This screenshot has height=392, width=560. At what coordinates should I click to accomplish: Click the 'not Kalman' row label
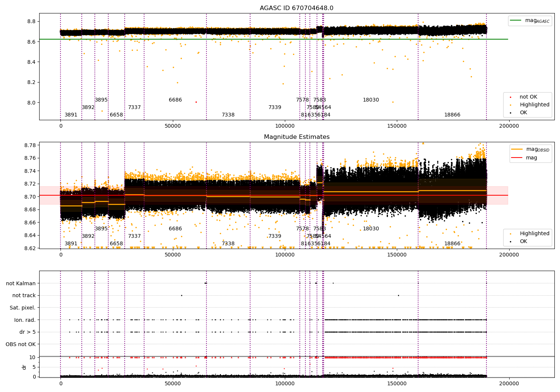[21, 283]
